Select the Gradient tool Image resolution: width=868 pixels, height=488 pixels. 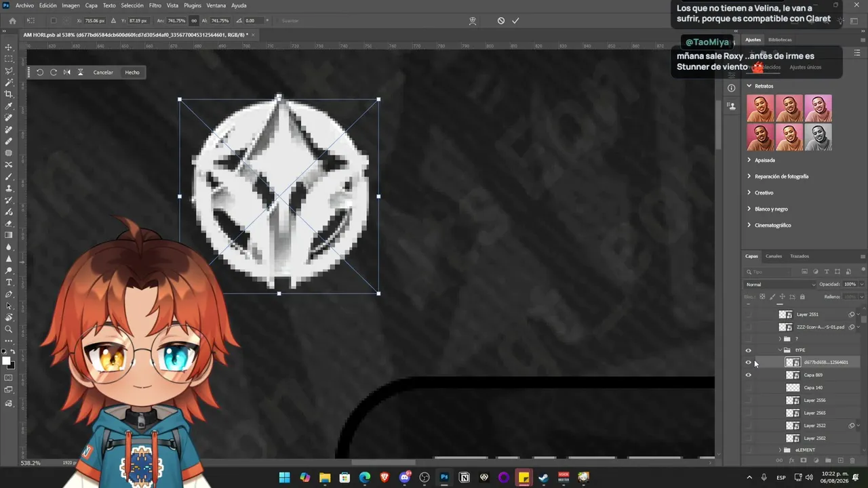pos(9,235)
